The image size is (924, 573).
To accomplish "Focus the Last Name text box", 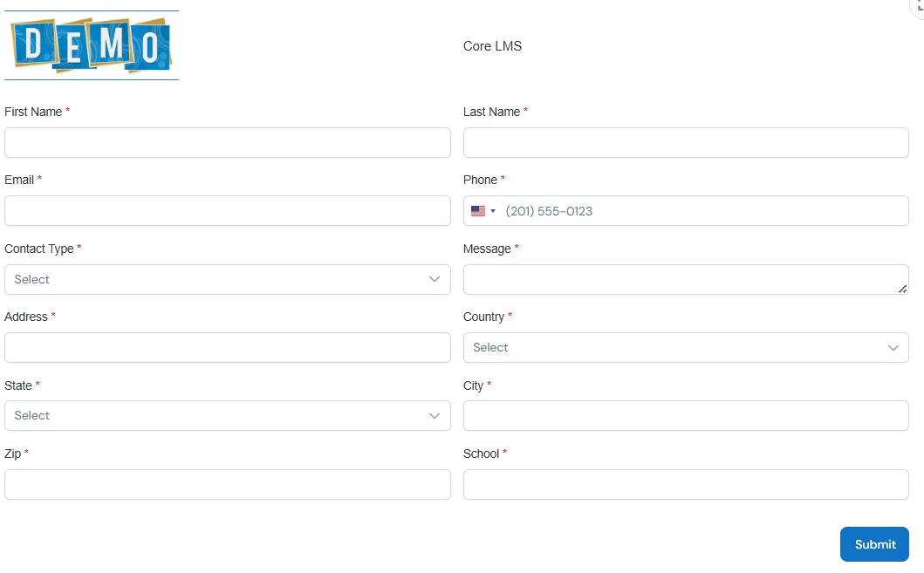I will (x=686, y=142).
